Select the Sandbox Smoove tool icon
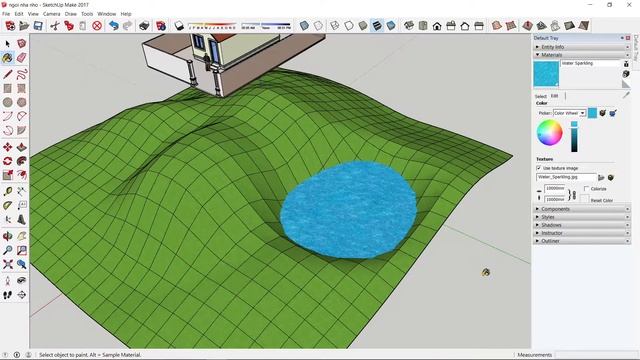Screen dimensions: 640x360 [527, 26]
